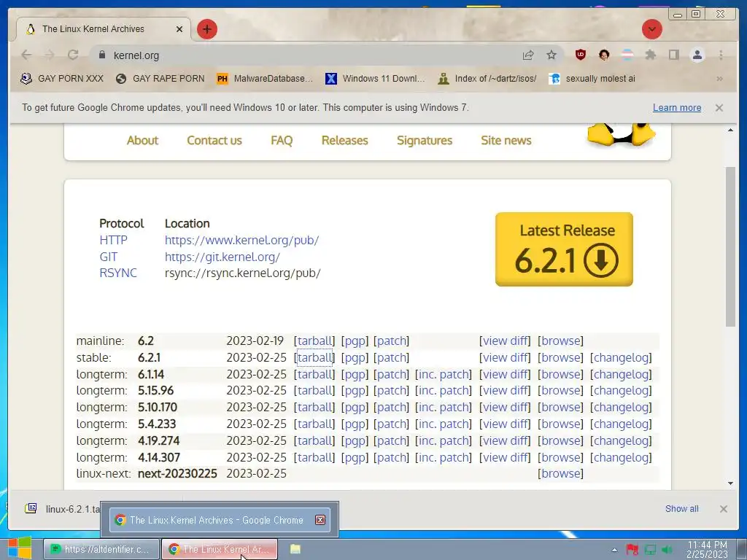Screen dimensions: 747x560
Task: Close the Chrome window from taskbar preview
Action: 320,520
